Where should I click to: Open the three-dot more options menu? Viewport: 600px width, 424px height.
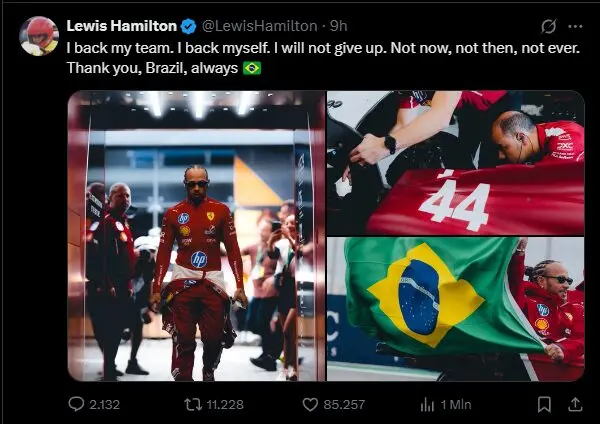[x=575, y=26]
